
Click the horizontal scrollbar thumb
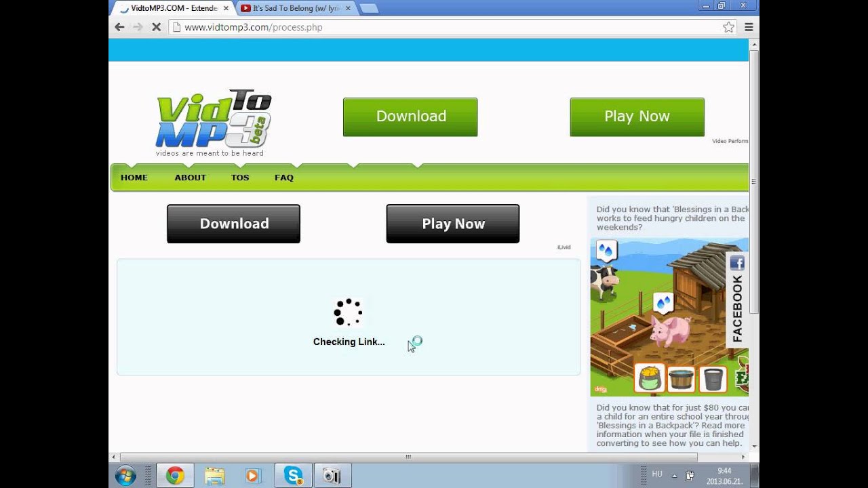click(408, 457)
